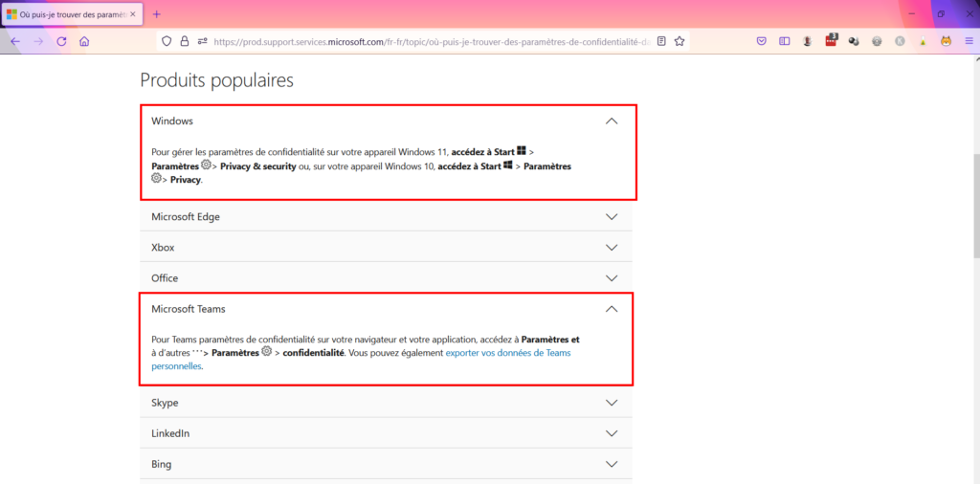Click the figurine extension icon beside the sidebar icon

[808, 42]
